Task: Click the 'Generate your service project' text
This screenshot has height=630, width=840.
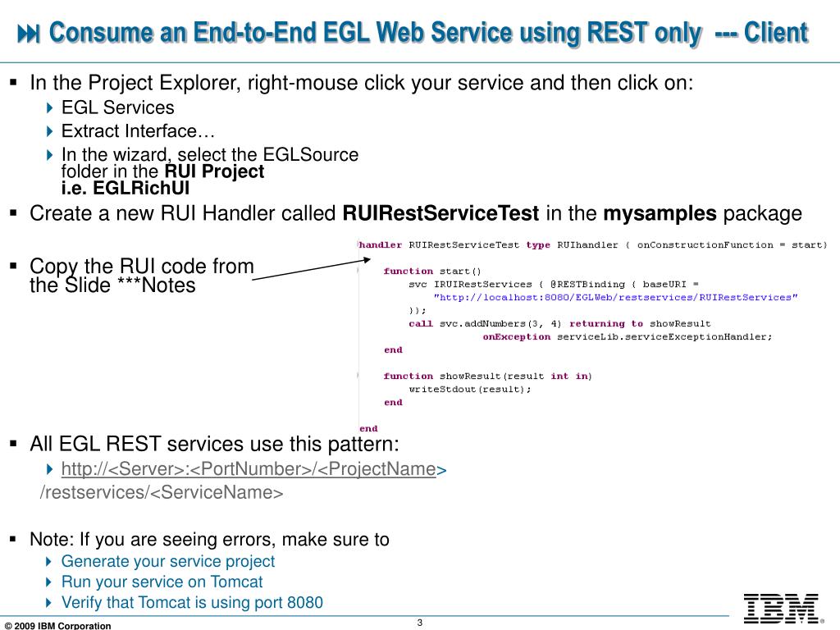Action: coord(167,561)
